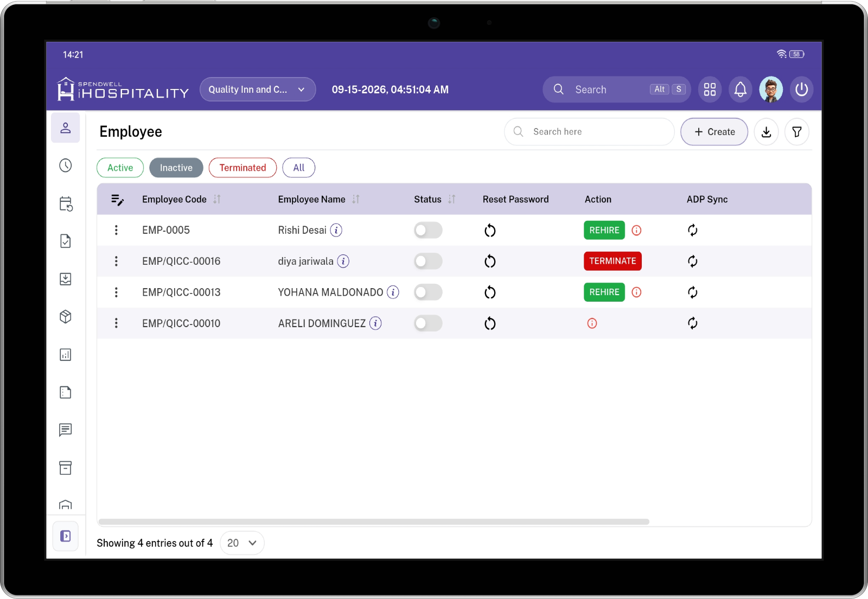Click the horizontal table scrollbar

coord(374,522)
